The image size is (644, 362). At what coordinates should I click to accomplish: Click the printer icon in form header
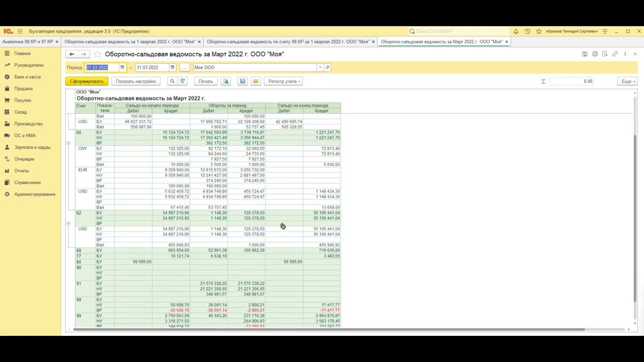tap(595, 54)
